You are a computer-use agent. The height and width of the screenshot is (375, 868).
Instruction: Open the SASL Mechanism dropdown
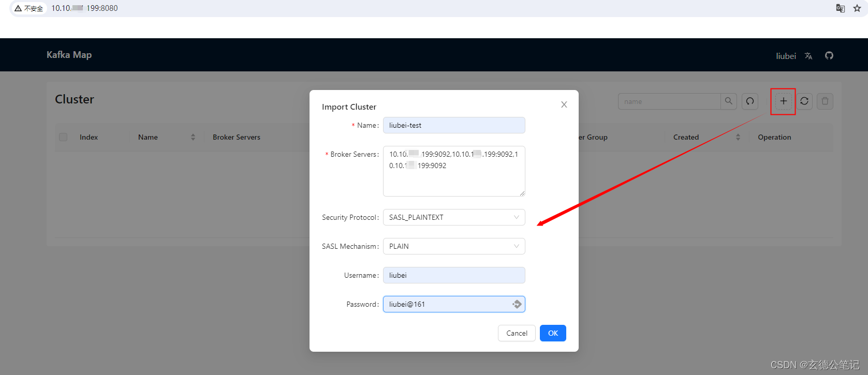pos(454,246)
